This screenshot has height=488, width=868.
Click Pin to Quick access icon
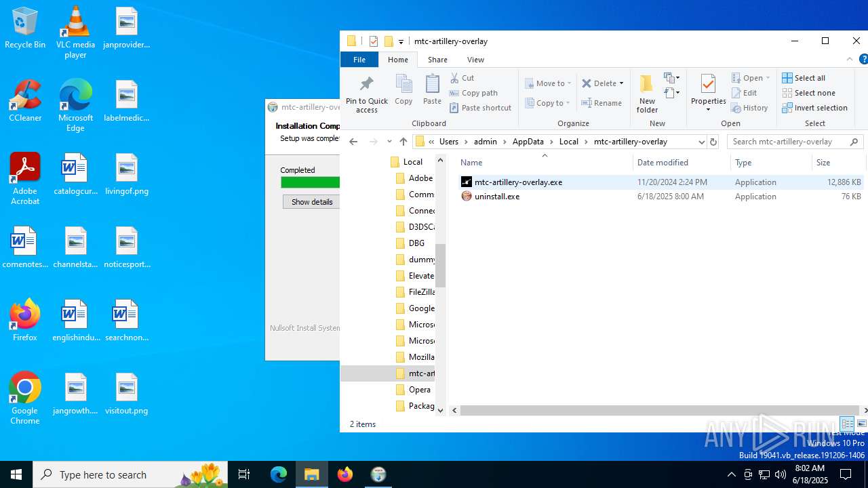366,94
